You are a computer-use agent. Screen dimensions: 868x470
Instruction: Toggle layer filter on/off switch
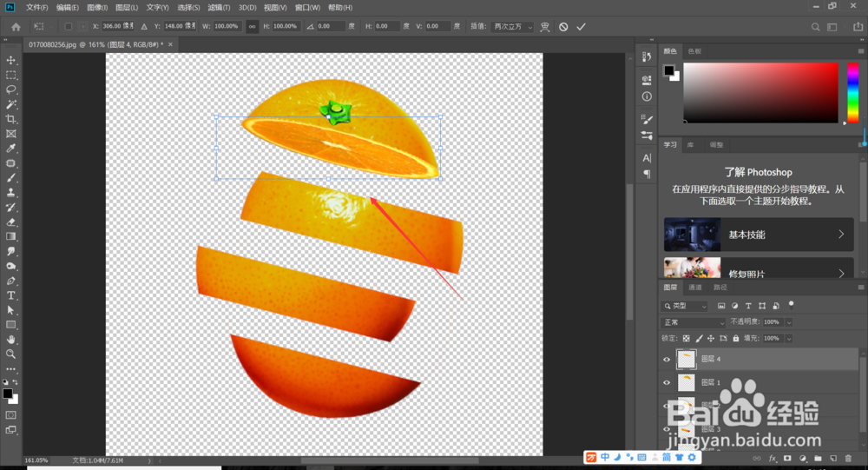[791, 304]
